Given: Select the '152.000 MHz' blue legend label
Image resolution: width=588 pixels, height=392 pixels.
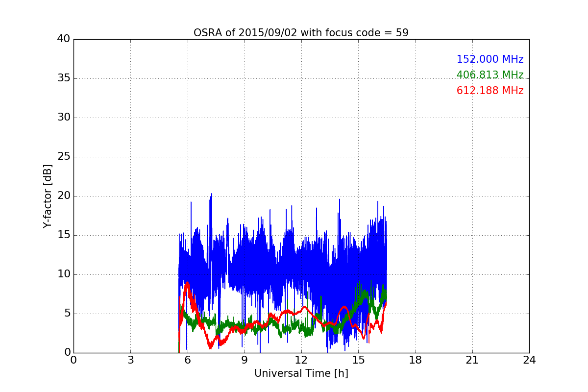Looking at the screenshot, I should (490, 59).
